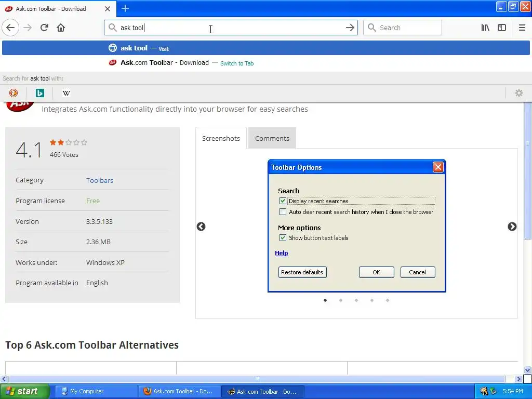The width and height of the screenshot is (532, 399).
Task: Select the first carousel dot indicator
Action: 325,300
